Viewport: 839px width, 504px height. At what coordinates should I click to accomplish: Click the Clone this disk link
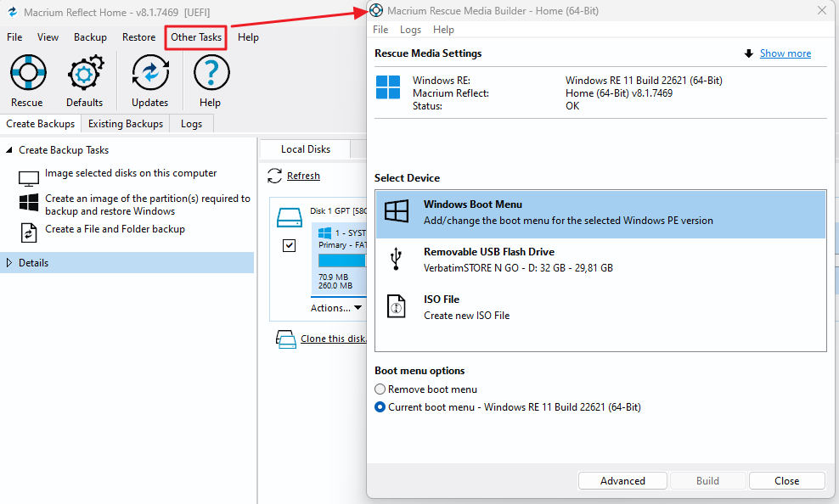pyautogui.click(x=334, y=339)
